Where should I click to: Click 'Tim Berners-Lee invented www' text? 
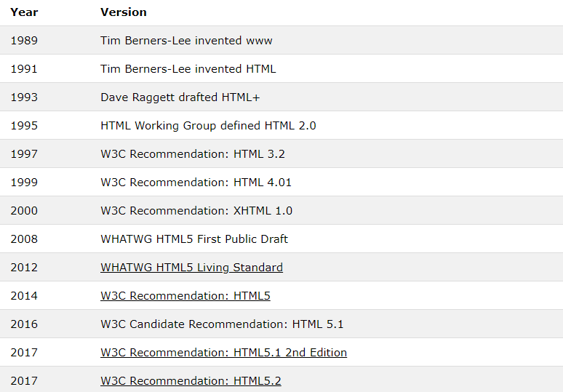tap(186, 41)
